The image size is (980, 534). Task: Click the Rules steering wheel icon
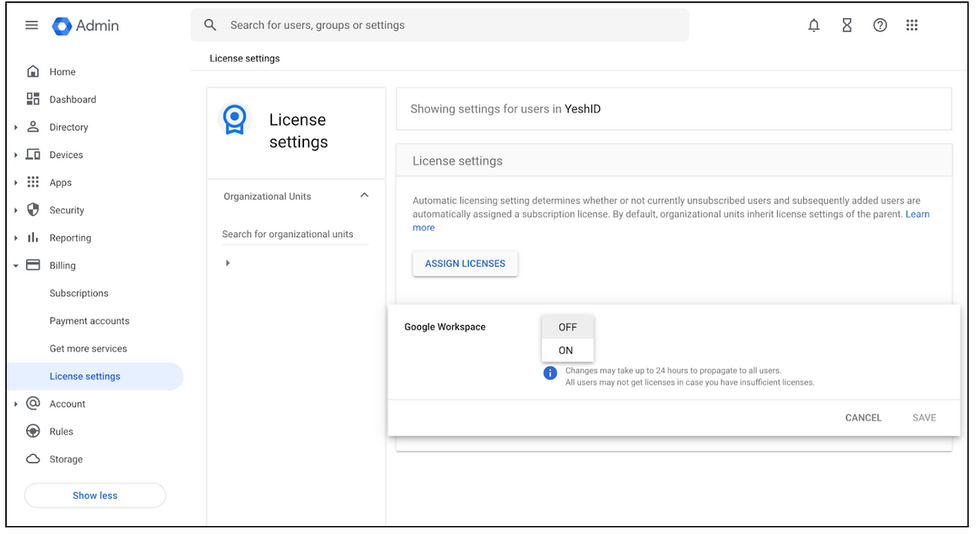point(32,431)
